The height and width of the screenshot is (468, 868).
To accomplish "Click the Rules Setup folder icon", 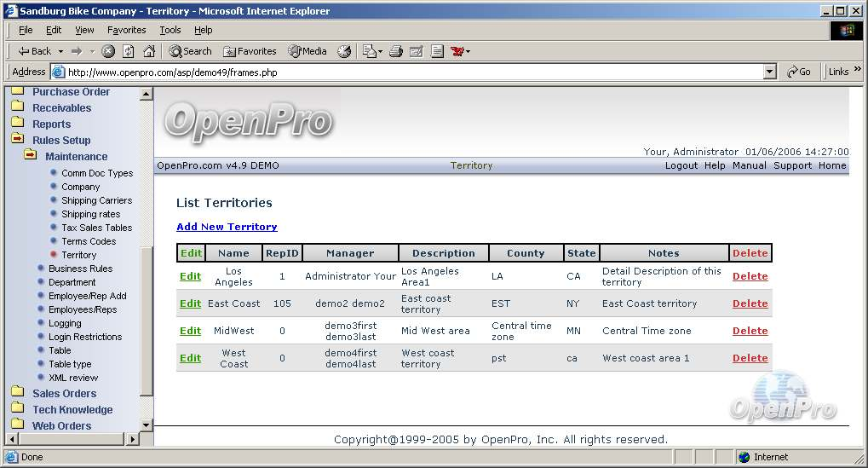I will click(x=17, y=140).
